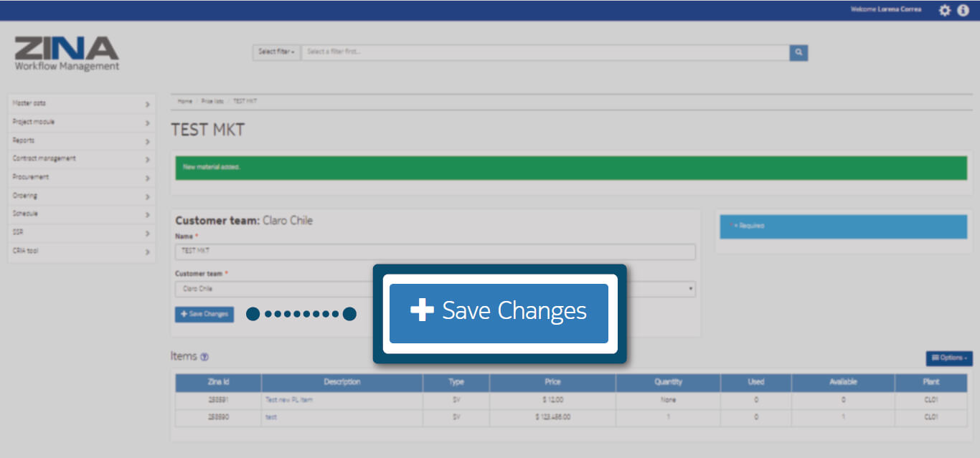980x458 pixels.
Task: Click the Name input field
Action: coord(435,252)
